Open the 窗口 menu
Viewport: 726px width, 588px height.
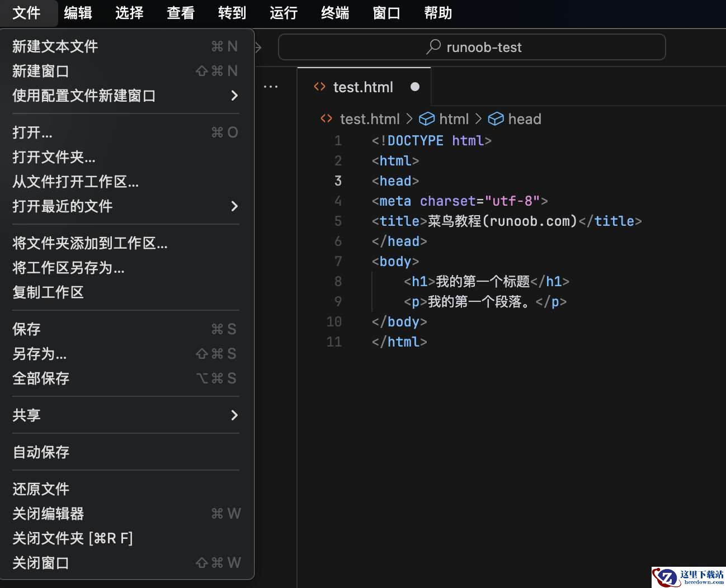pyautogui.click(x=386, y=13)
